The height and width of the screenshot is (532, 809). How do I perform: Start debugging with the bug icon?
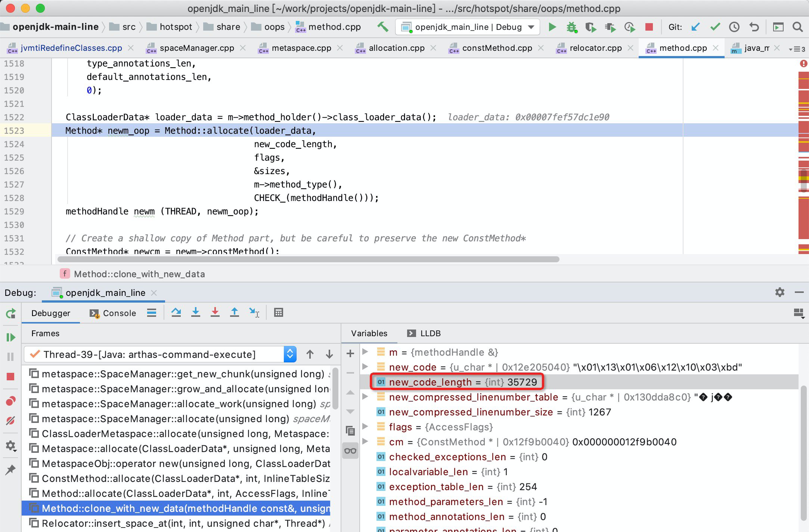point(572,27)
